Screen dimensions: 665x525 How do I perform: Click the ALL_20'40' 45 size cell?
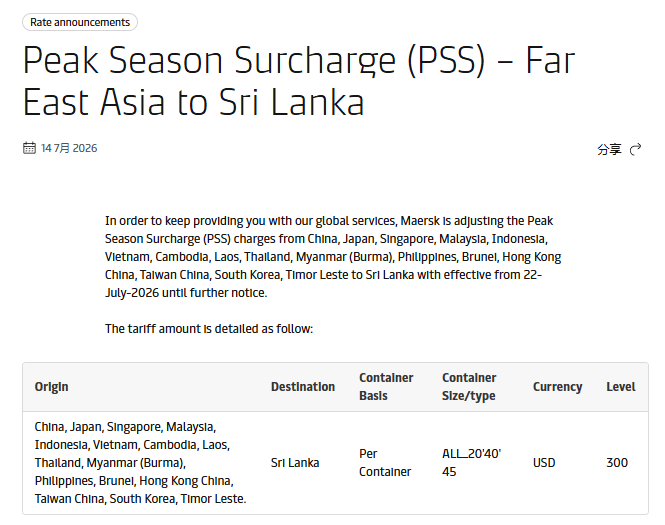[471, 463]
